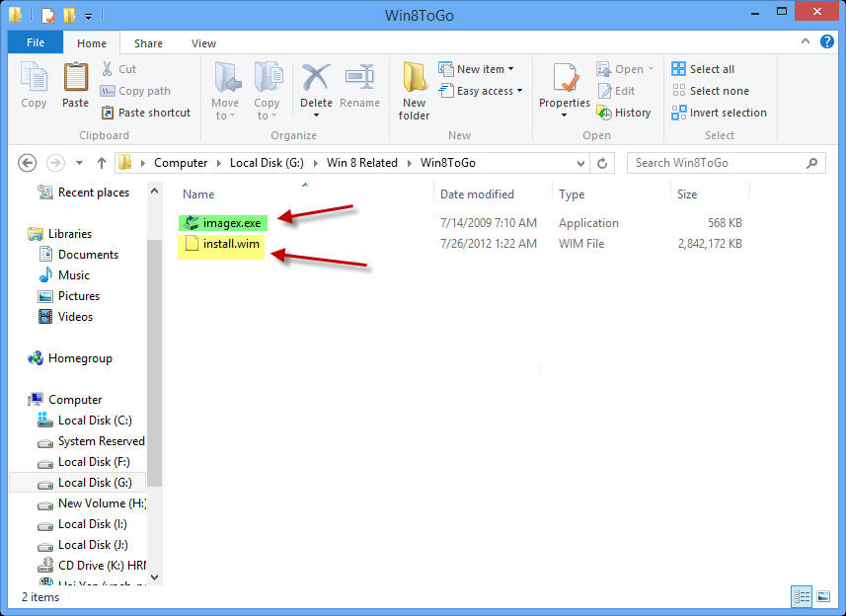Open New Volume (H:) drive
Screen dimensions: 846x616
(x=91, y=503)
